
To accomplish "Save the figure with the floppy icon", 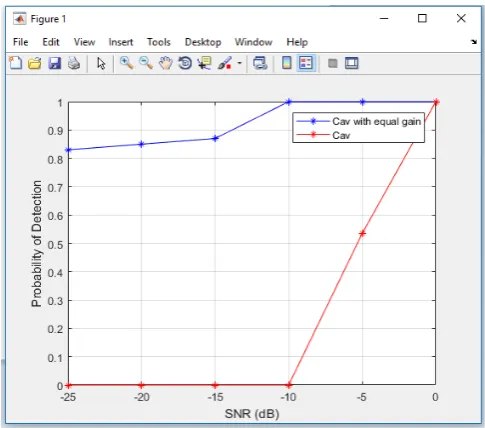I will (x=55, y=63).
